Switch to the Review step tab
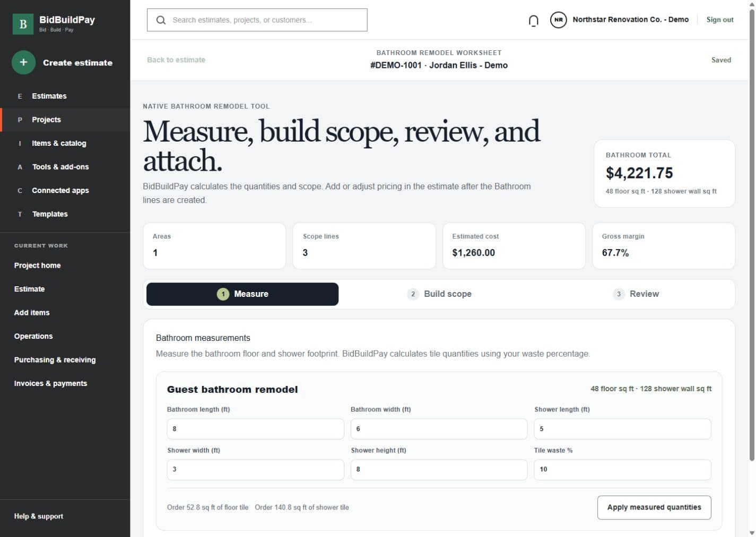This screenshot has width=756, height=537. pyautogui.click(x=636, y=294)
